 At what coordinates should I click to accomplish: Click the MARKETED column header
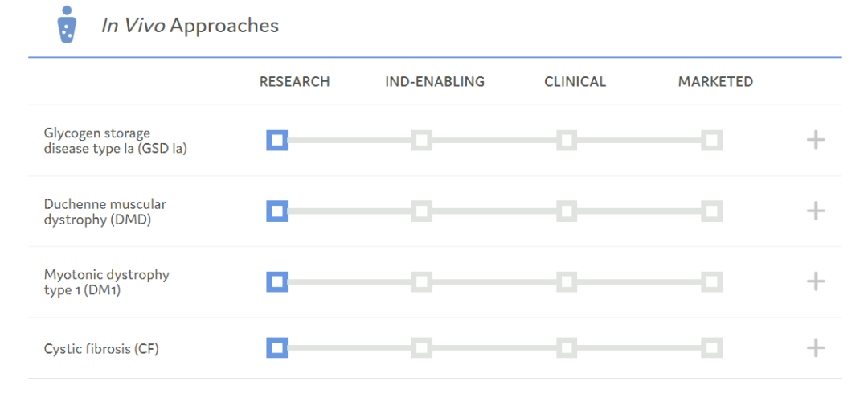click(716, 82)
